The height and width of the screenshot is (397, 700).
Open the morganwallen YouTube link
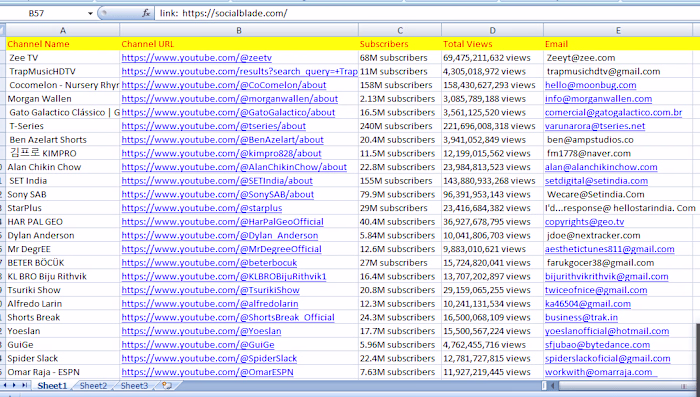tap(229, 99)
